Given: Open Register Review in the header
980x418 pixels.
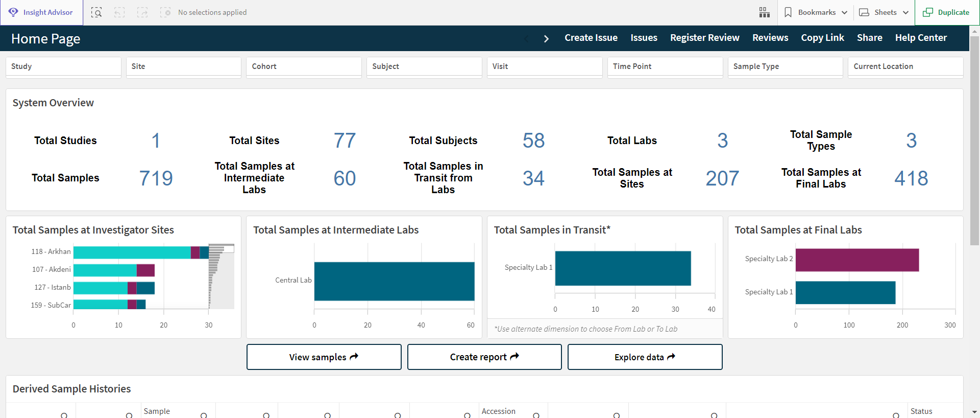Looking at the screenshot, I should [704, 38].
